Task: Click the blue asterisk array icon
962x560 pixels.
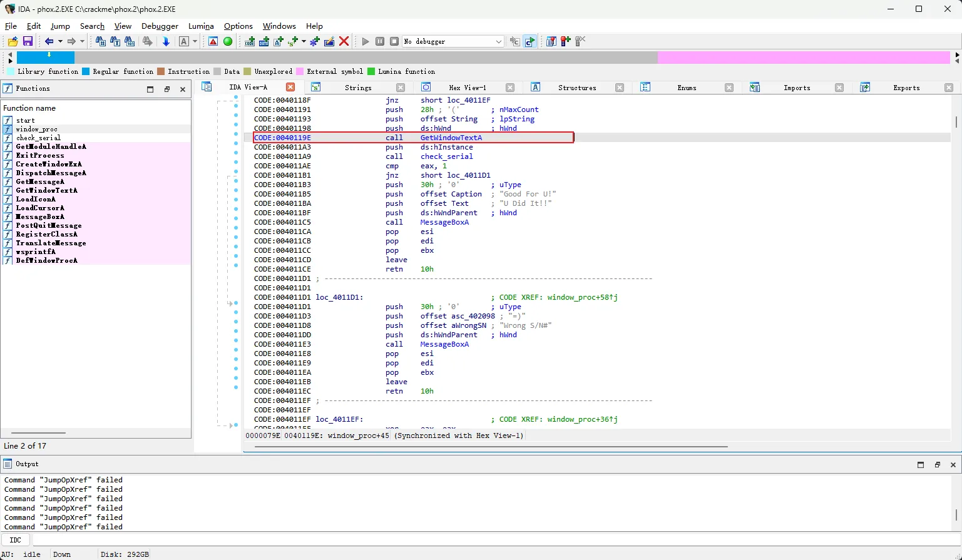Action: [x=315, y=41]
